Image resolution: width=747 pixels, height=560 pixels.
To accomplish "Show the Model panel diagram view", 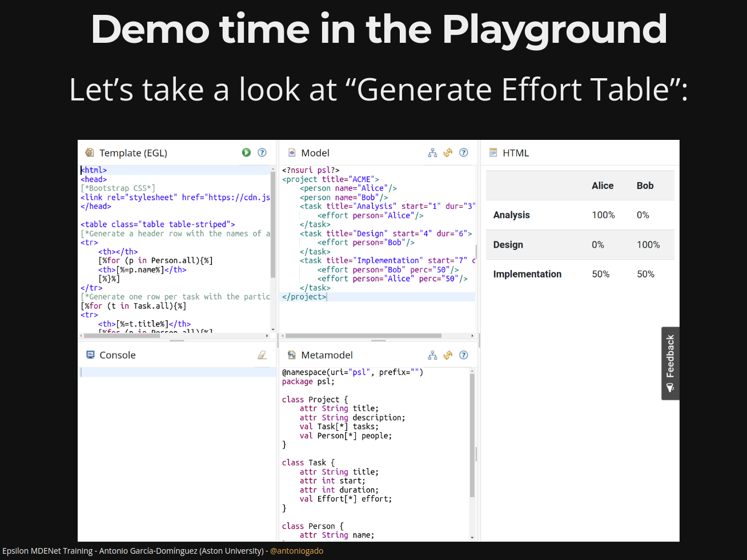I will (432, 152).
